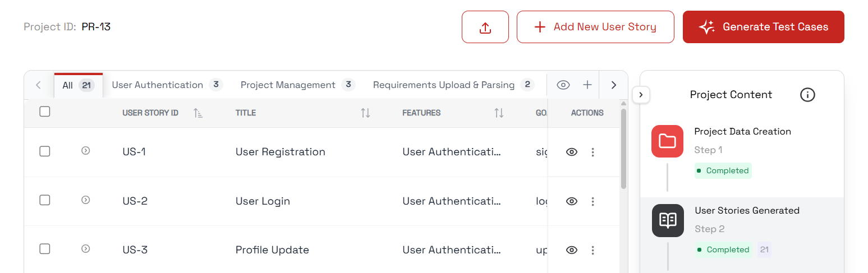868x273 pixels.
Task: Click the Completed badge under Step 1
Action: pos(723,170)
